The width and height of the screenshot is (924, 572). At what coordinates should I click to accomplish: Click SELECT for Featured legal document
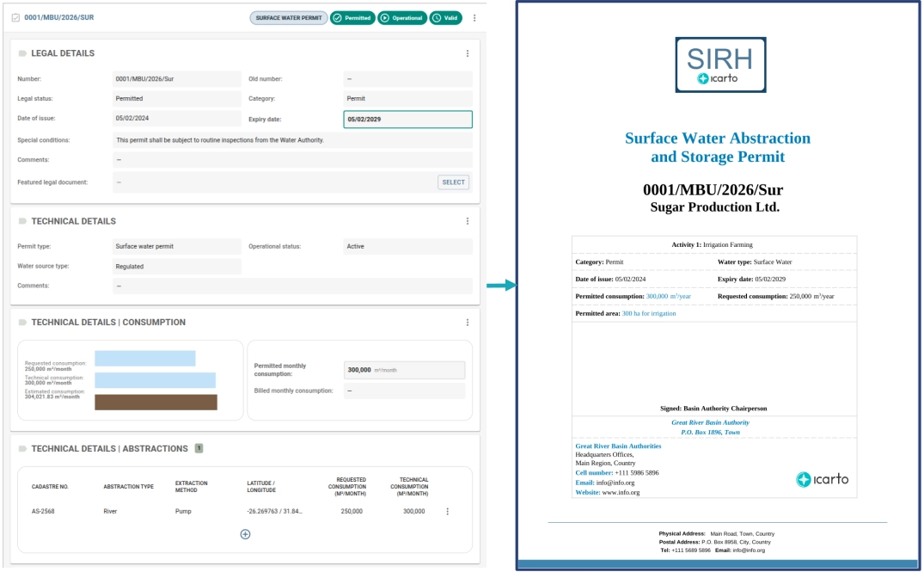pyautogui.click(x=453, y=182)
